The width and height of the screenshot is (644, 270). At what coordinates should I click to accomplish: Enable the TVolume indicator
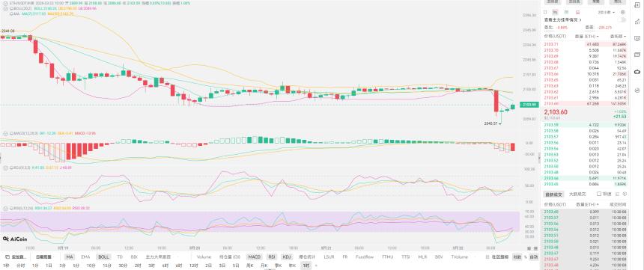(x=459, y=257)
